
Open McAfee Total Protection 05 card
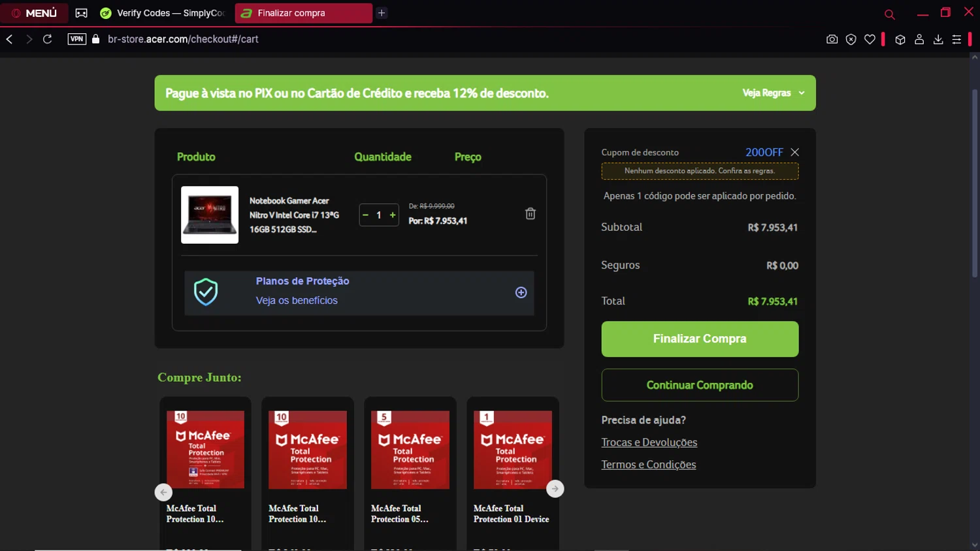410,474
